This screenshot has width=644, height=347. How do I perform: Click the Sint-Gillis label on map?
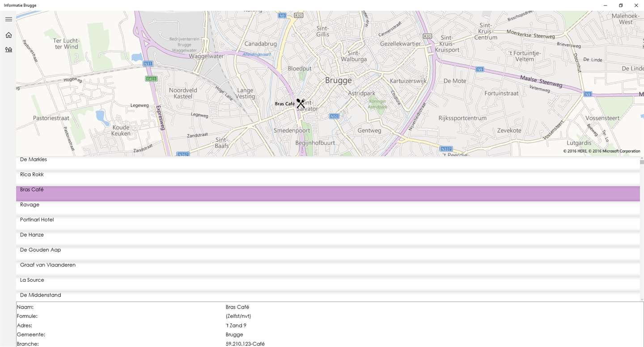click(322, 31)
